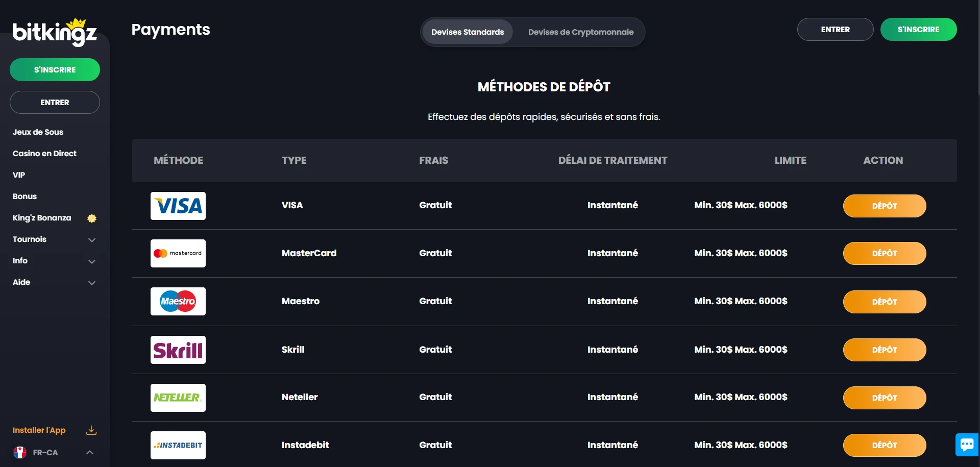The image size is (980, 467).
Task: Click DÉPÔT button for Instadebit
Action: tap(885, 446)
